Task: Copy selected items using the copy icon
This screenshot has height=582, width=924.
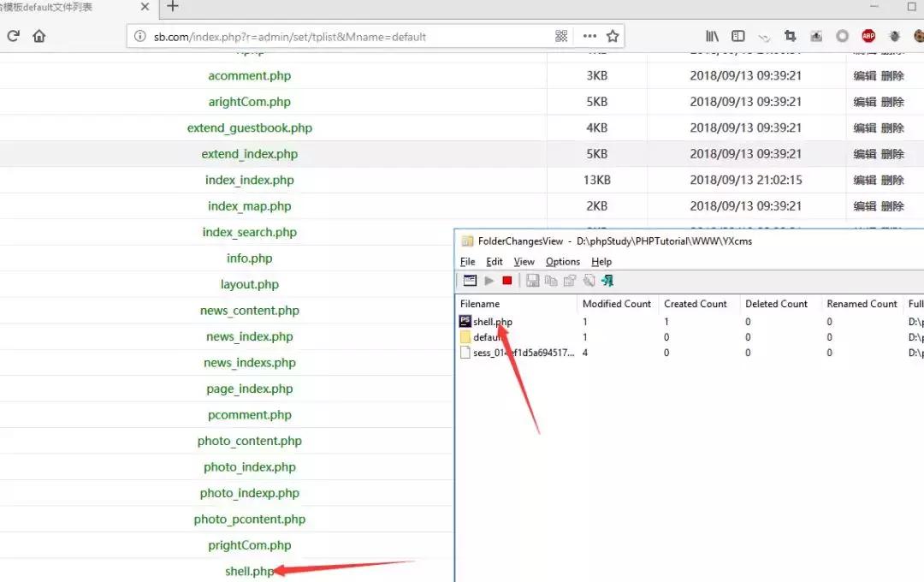Action: 552,280
